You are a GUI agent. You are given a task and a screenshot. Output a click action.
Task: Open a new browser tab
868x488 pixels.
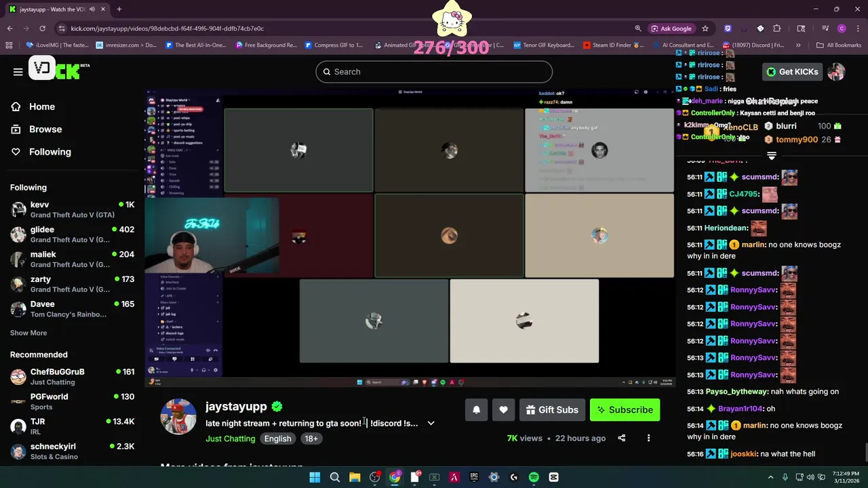point(119,9)
